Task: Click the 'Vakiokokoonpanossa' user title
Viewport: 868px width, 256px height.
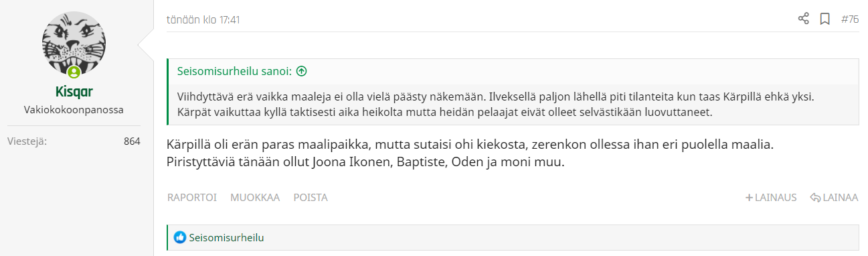Action: pos(74,109)
